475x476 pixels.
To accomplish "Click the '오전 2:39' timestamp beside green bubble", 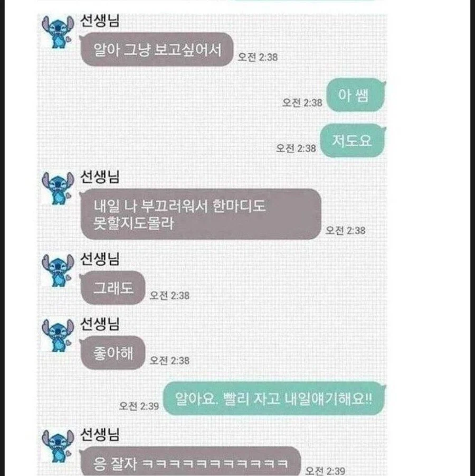I will point(139,406).
